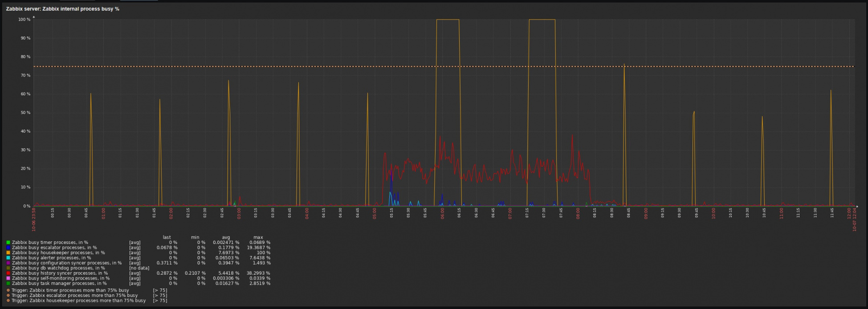The height and width of the screenshot is (309, 868).
Task: Click the '07:15' time axis label
Action: 527,213
